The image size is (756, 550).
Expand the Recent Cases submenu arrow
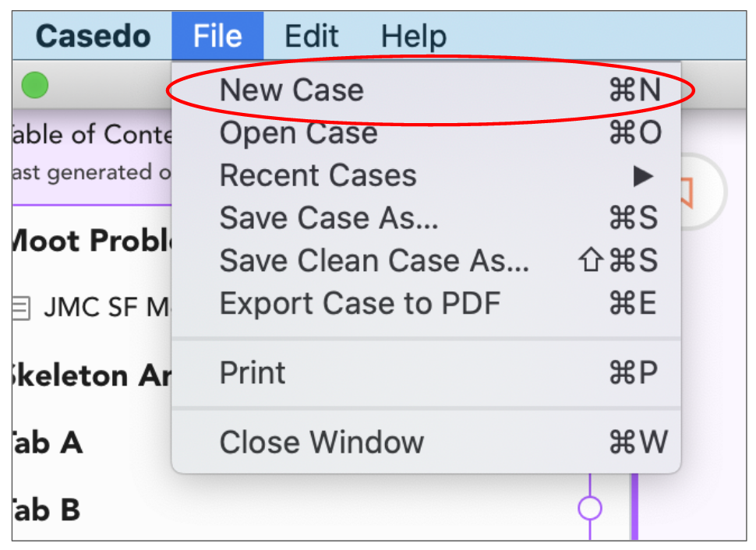(643, 176)
